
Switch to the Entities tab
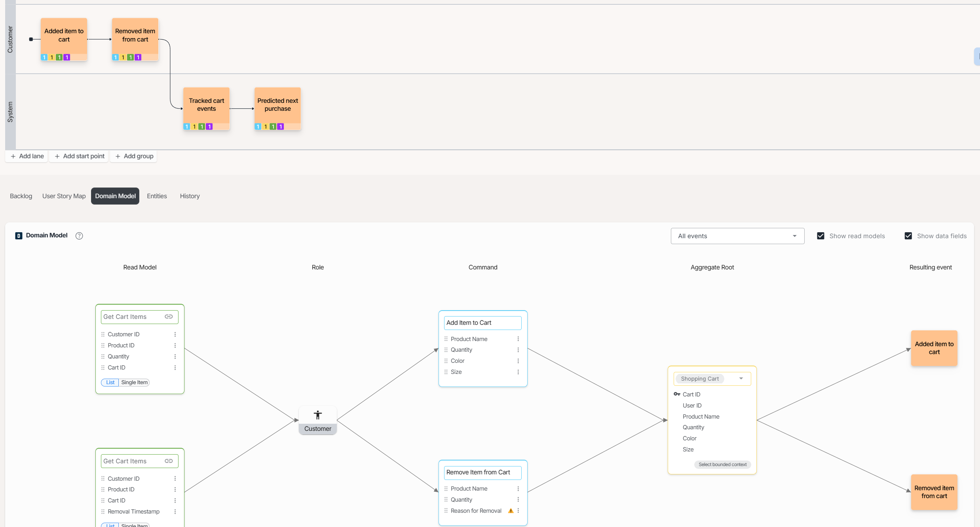coord(157,196)
